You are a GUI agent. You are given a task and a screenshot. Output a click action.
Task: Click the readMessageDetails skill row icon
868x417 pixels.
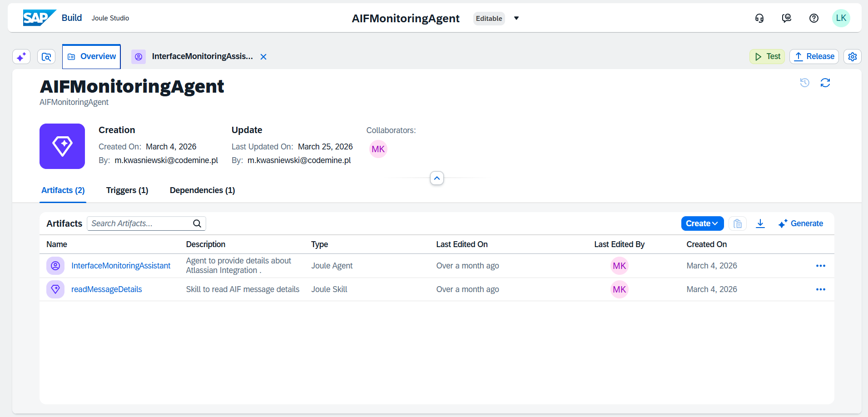(x=55, y=289)
